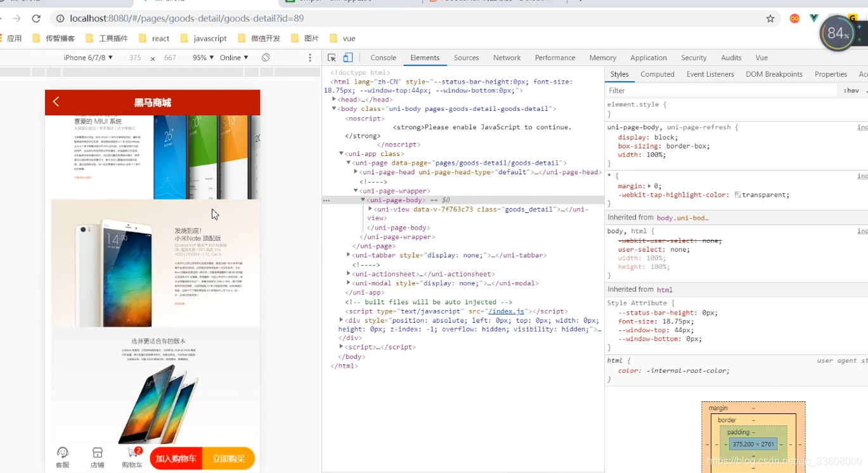This screenshot has width=868, height=473.
Task: Expand the uni-modal node
Action: point(349,283)
